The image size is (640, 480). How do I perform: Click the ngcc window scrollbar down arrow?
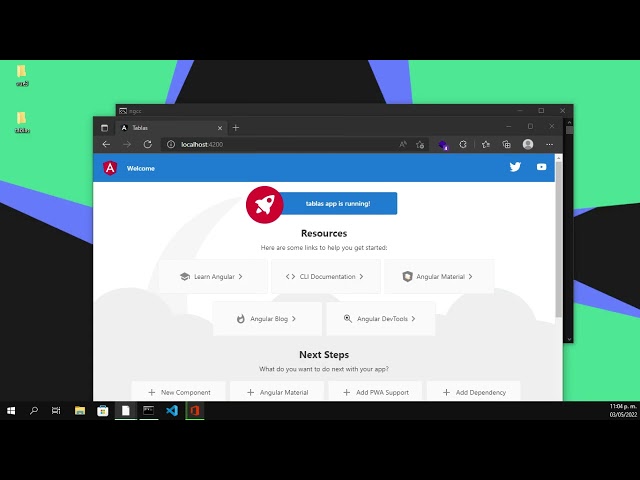coord(569,339)
